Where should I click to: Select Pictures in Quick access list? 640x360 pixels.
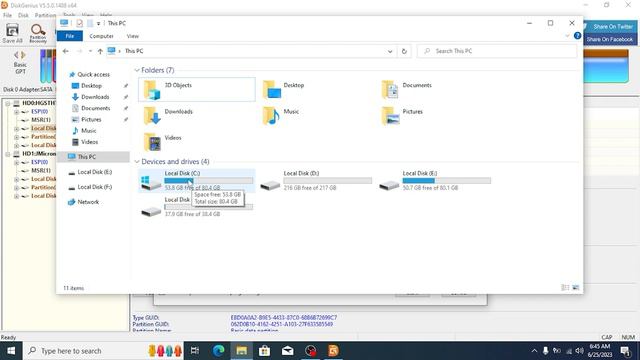click(x=91, y=119)
